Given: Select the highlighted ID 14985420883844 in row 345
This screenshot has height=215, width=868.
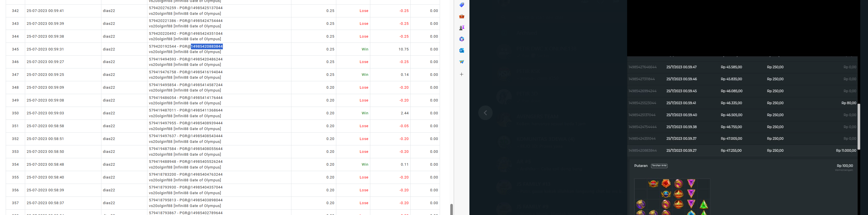Looking at the screenshot, I should click(x=207, y=46).
